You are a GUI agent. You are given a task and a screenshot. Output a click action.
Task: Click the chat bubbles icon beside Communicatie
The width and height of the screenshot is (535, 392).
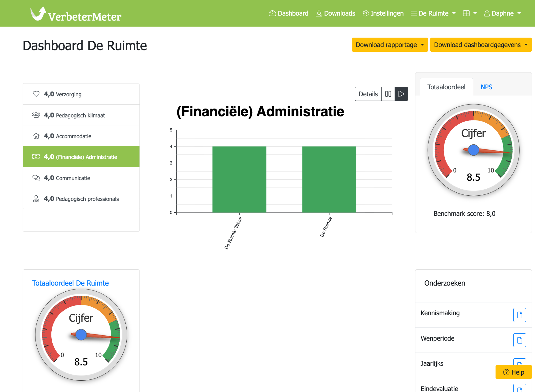tap(36, 178)
